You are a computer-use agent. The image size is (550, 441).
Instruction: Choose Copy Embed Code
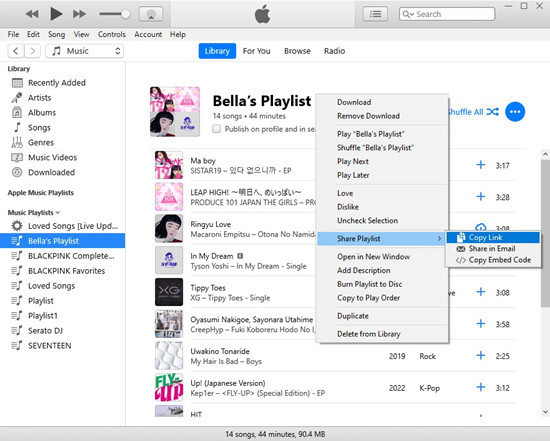(493, 260)
